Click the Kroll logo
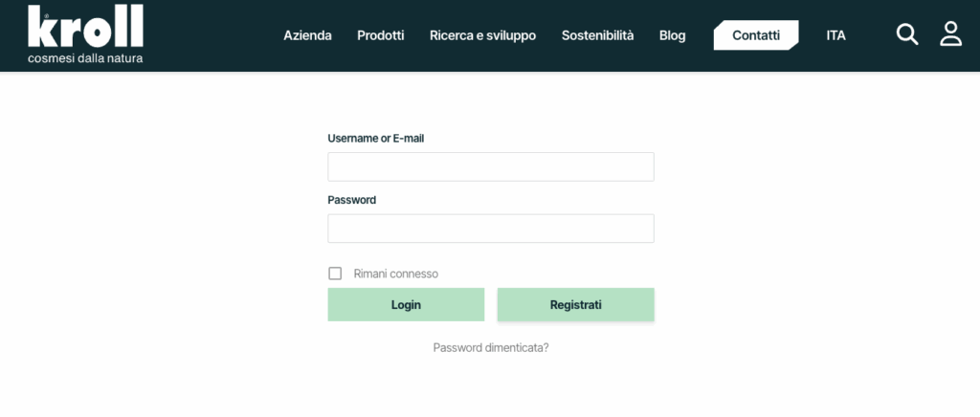 [x=85, y=27]
